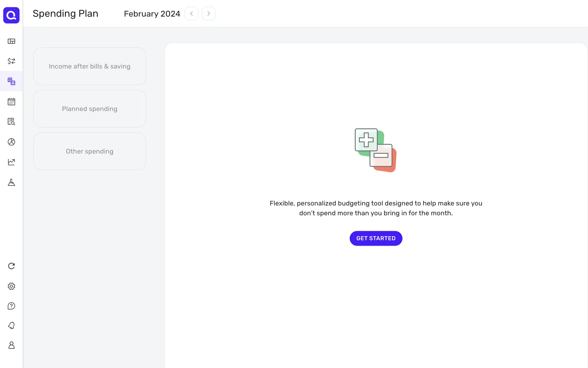
Task: Open the notifications bell icon
Action: click(x=11, y=325)
